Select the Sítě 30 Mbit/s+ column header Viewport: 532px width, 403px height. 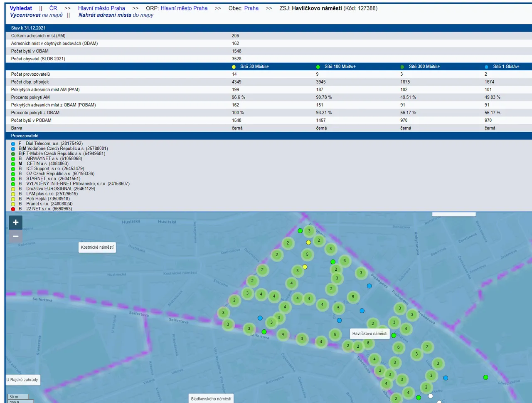click(254, 67)
